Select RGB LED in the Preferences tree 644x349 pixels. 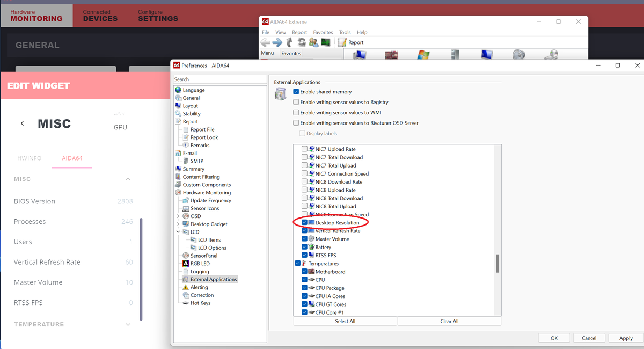(200, 264)
